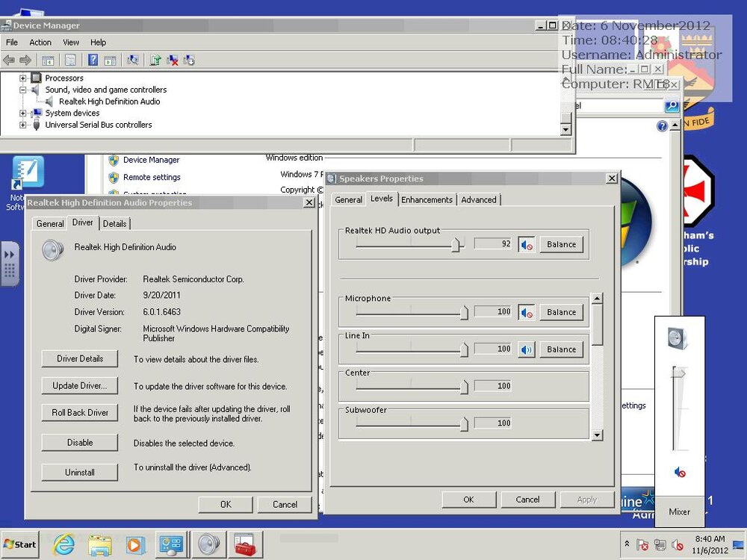This screenshot has height=560, width=747.
Task: Click network tray icon
Action: coord(660,544)
